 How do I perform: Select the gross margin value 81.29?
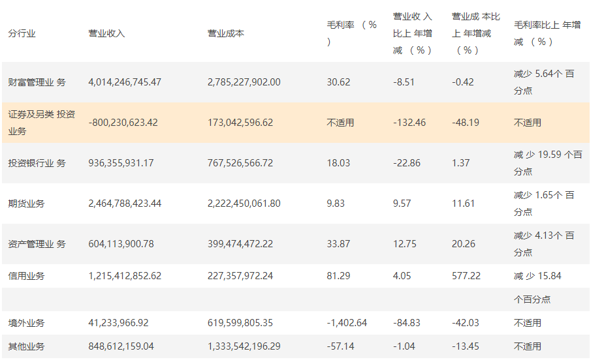click(338, 276)
